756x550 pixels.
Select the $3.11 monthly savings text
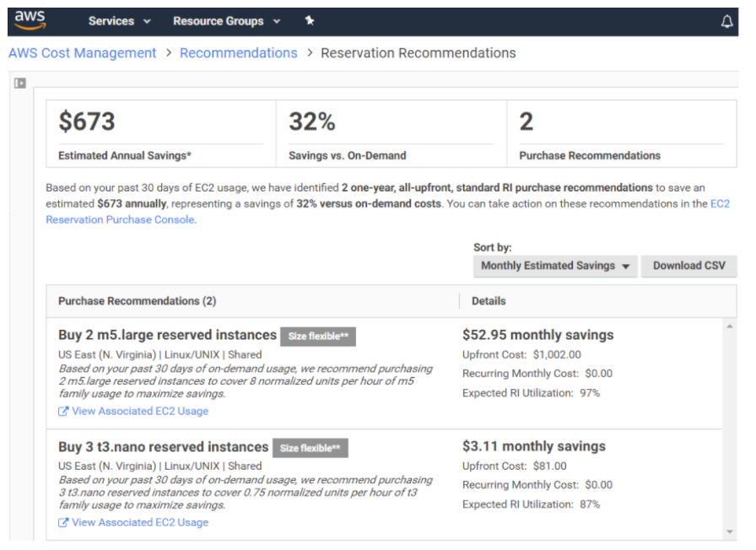(x=534, y=446)
